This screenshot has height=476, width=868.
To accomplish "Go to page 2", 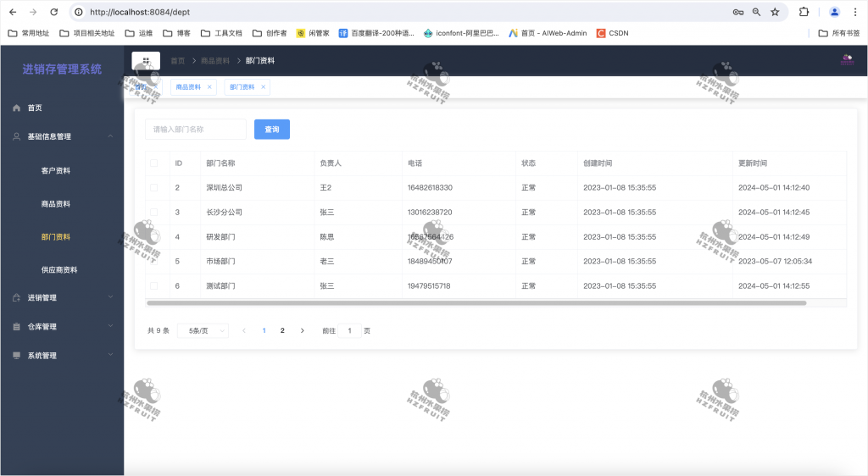I will (x=282, y=330).
